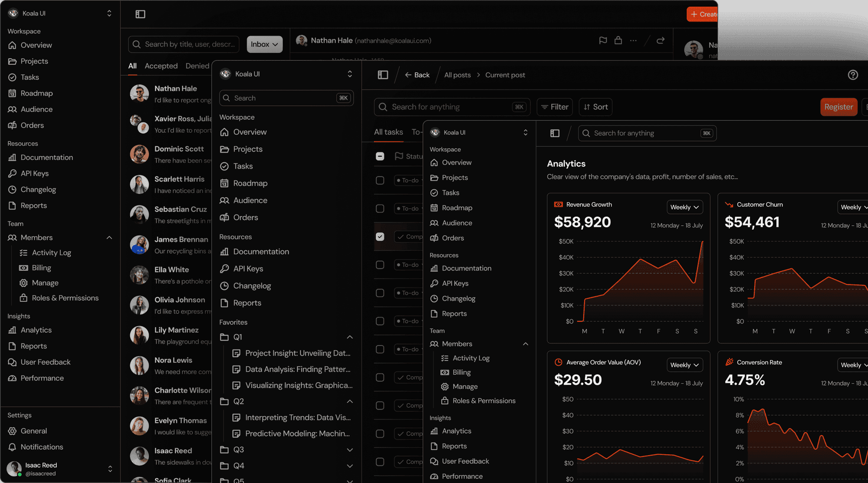Select the All tasks tab

388,132
